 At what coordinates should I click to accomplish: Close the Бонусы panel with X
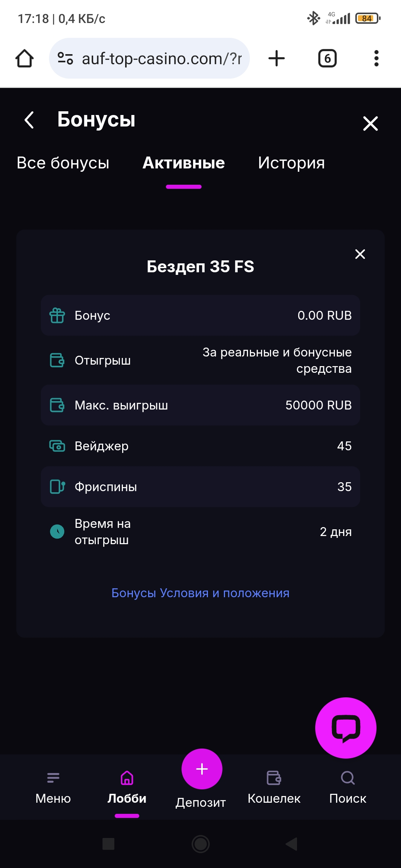point(370,124)
